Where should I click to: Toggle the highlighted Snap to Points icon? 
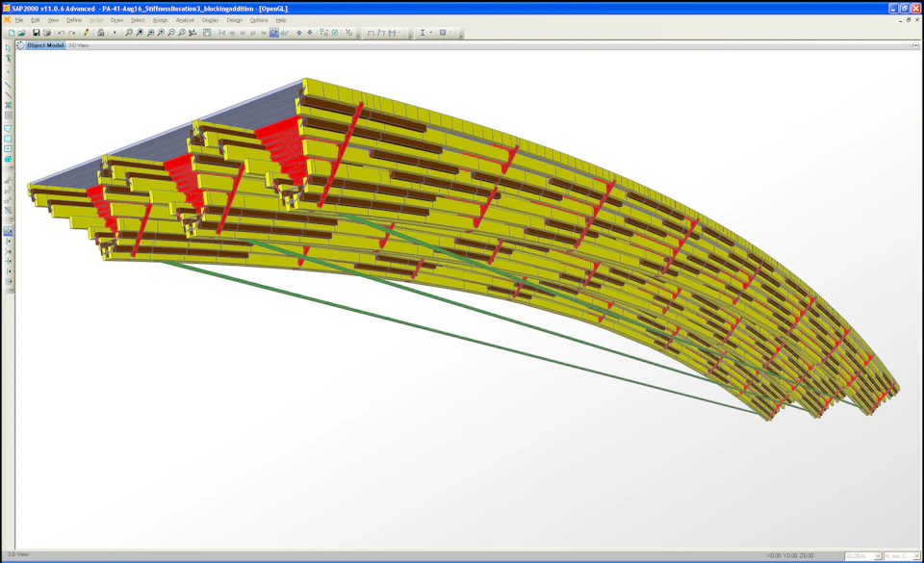tap(9, 231)
